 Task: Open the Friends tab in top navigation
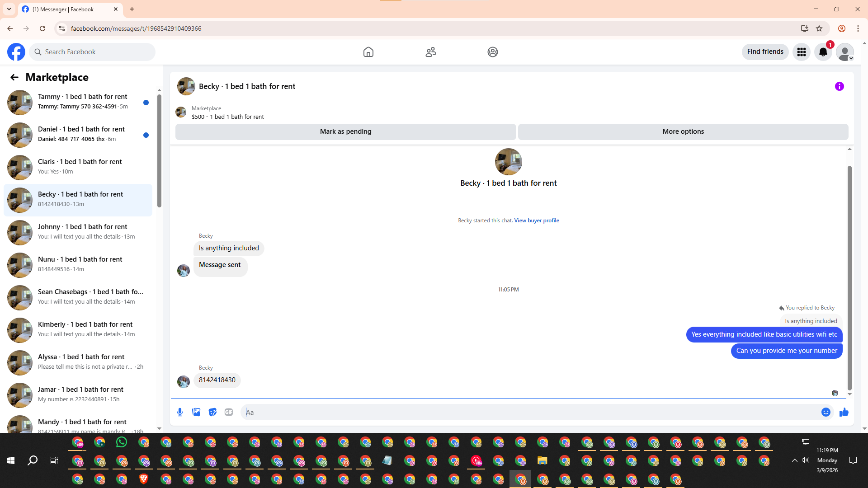(430, 52)
